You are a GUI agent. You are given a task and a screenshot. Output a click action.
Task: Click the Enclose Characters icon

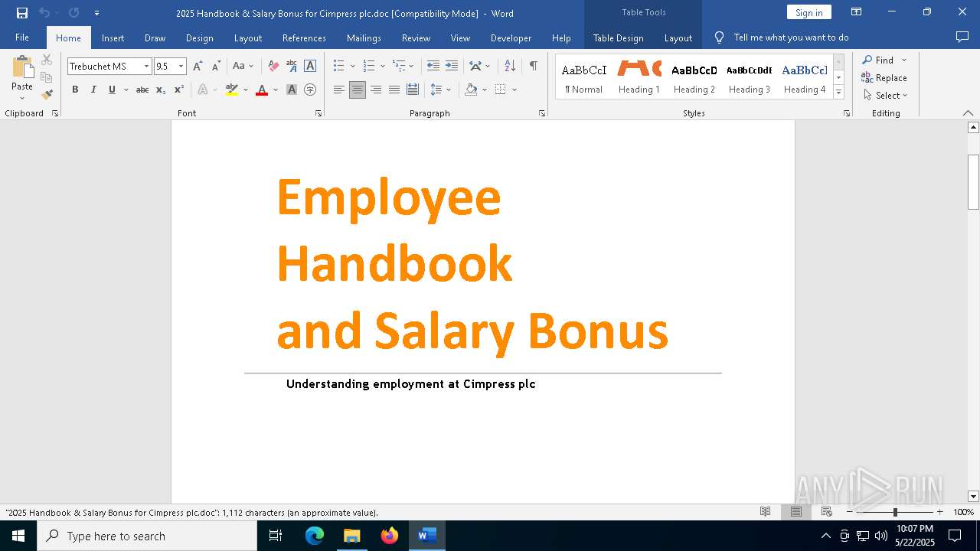[x=310, y=90]
